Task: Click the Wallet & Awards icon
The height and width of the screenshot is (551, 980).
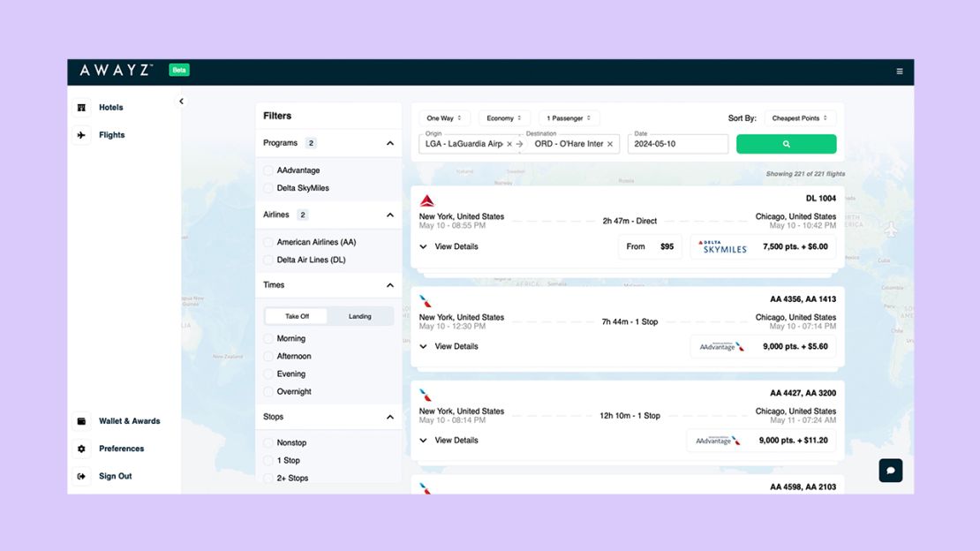Action: pyautogui.click(x=81, y=421)
